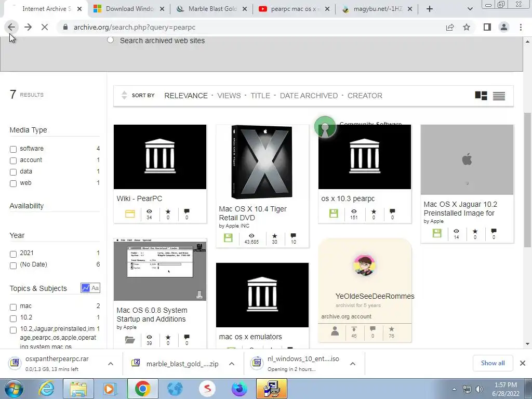
Task: Open Mac OS X Jaguar 10.2 Preinstalled Image link
Action: point(460,209)
